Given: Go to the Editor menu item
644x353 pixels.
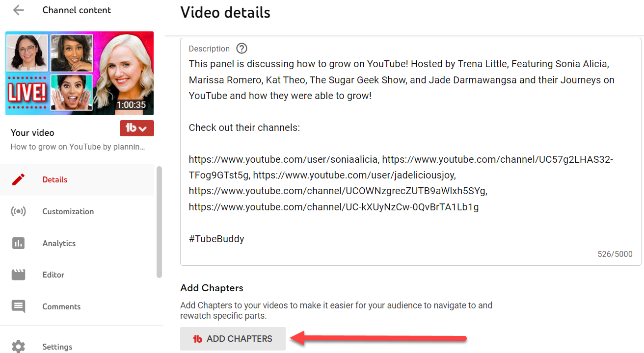Looking at the screenshot, I should 53,275.
